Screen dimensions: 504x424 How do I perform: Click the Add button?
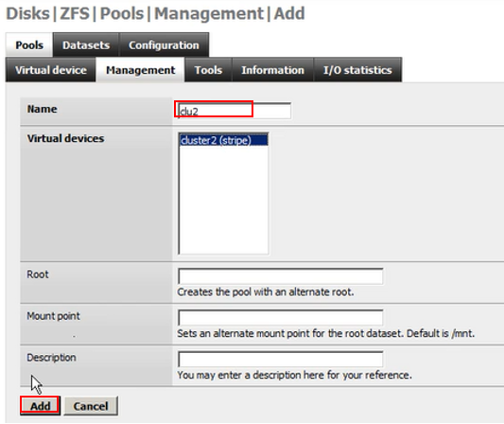40,406
